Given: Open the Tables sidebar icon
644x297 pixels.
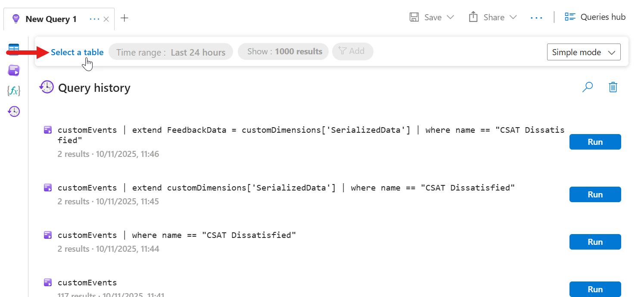Looking at the screenshot, I should pos(14,49).
